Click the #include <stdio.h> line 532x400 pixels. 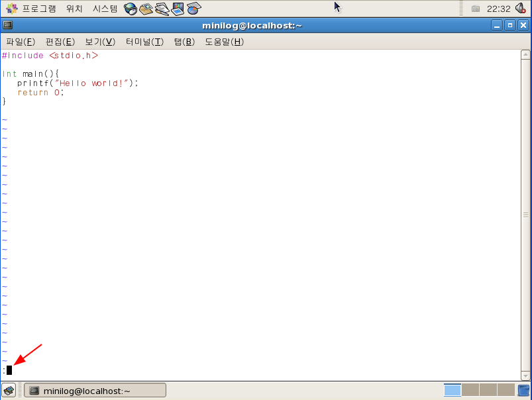(50, 56)
